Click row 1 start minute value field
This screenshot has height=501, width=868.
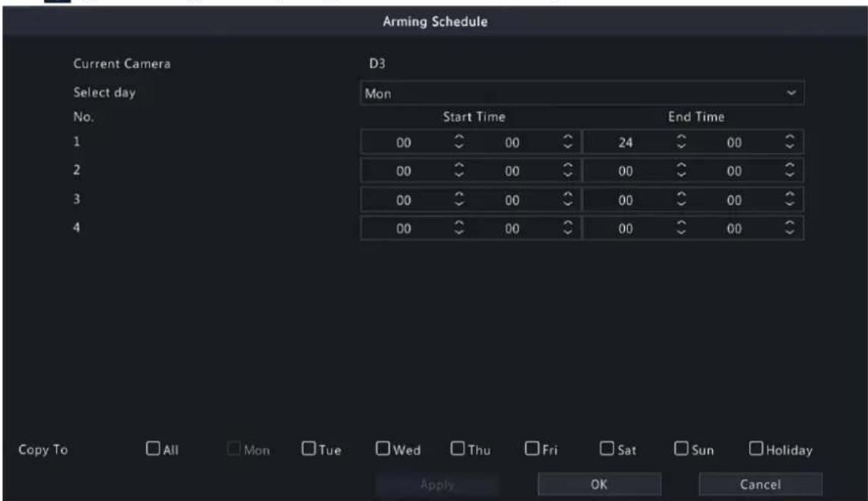512,143
